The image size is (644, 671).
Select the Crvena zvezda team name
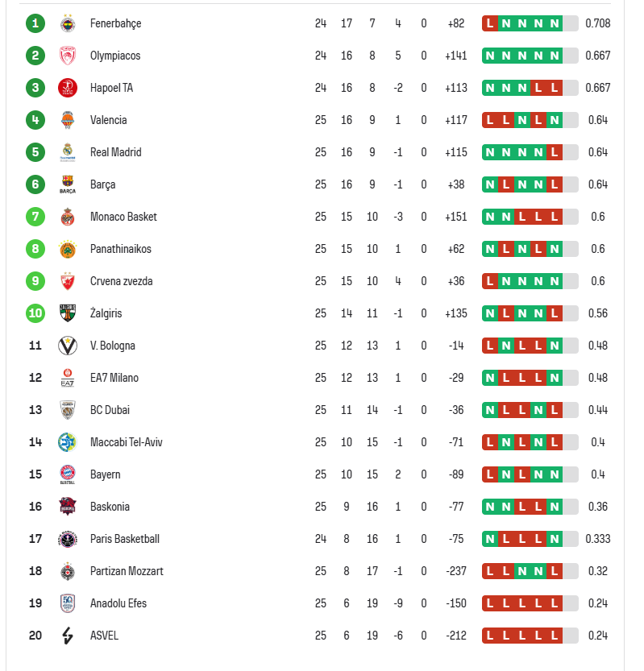pos(121,281)
